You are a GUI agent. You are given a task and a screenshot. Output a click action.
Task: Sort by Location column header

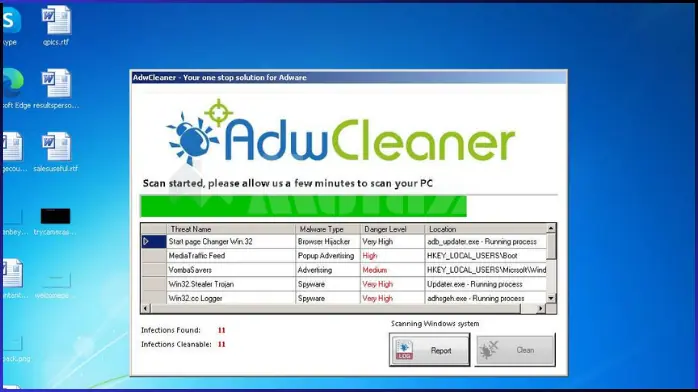pos(485,229)
